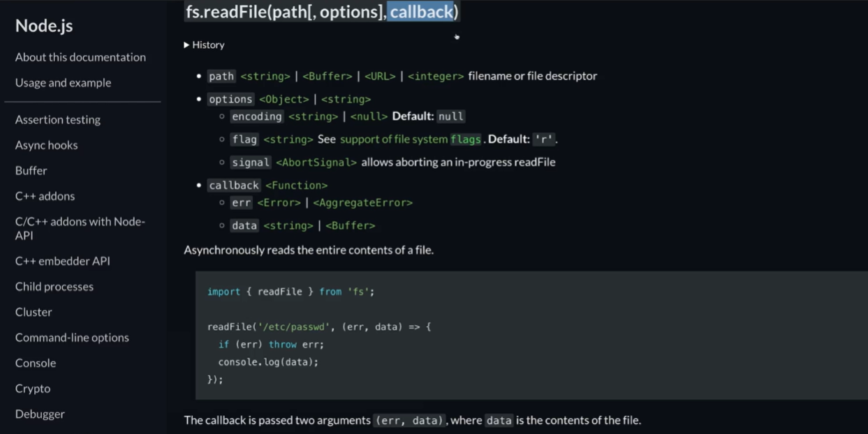Open Debugger documentation

click(x=40, y=414)
